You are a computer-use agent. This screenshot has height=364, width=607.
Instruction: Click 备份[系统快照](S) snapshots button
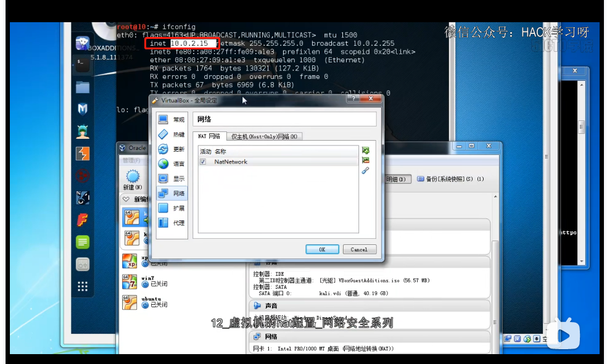450,179
